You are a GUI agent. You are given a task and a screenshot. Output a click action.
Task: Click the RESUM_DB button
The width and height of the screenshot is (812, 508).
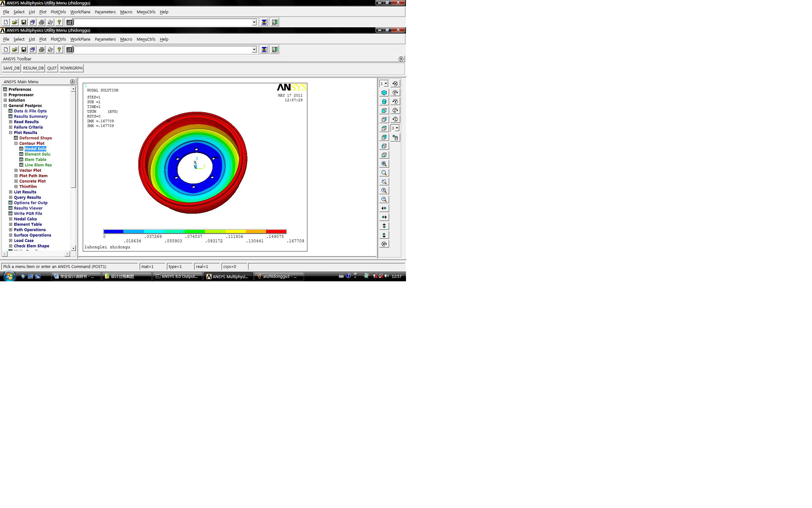coord(33,68)
